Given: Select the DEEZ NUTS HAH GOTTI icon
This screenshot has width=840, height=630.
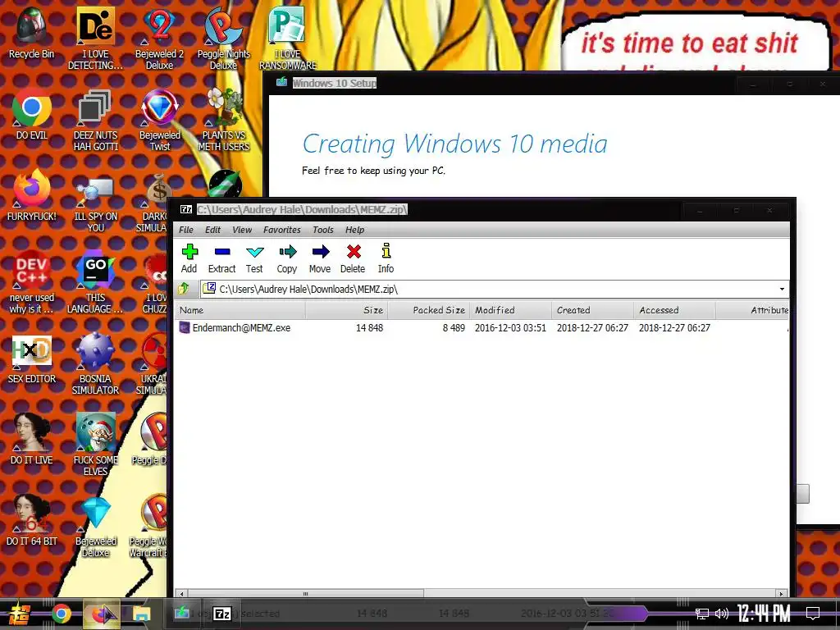Looking at the screenshot, I should pos(95,121).
